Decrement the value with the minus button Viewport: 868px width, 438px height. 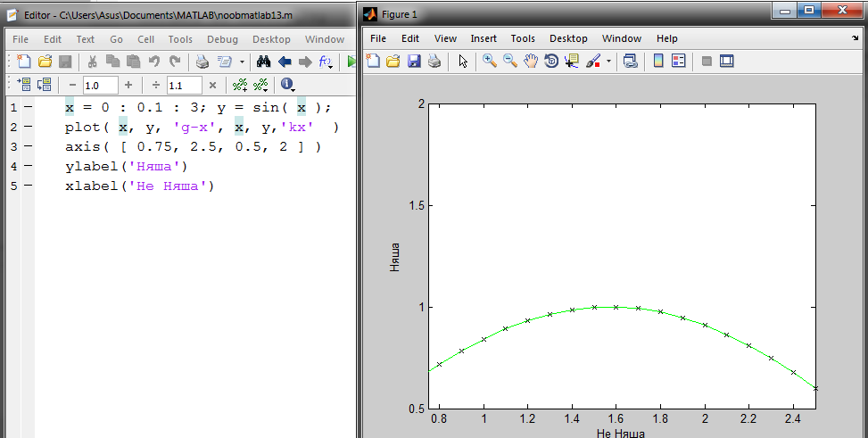[x=72, y=86]
